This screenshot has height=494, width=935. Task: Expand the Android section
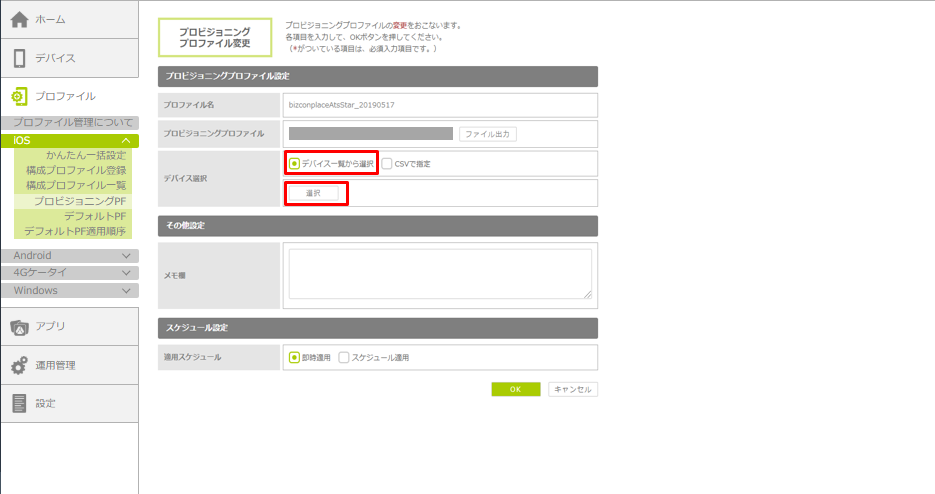[x=125, y=256]
